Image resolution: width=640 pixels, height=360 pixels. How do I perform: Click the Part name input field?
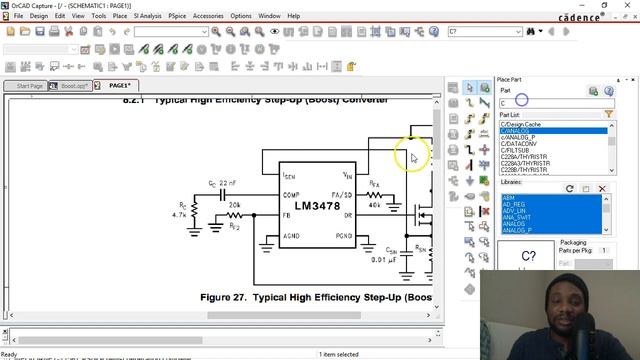click(557, 103)
